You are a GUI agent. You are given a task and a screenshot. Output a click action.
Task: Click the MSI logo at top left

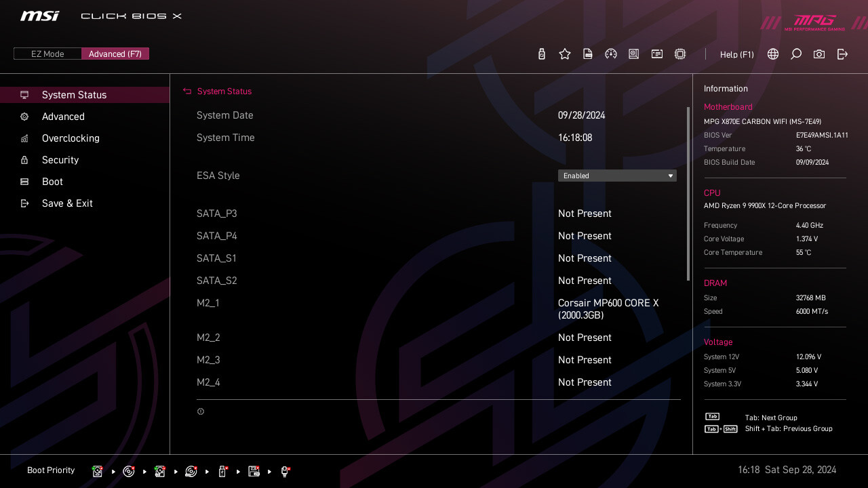[x=39, y=16]
